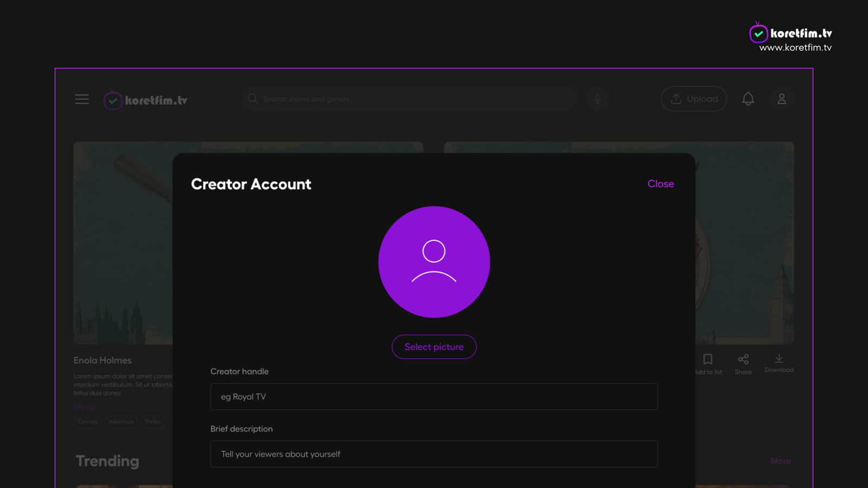The image size is (868, 488).
Task: Click the Download icon
Action: coord(779,358)
